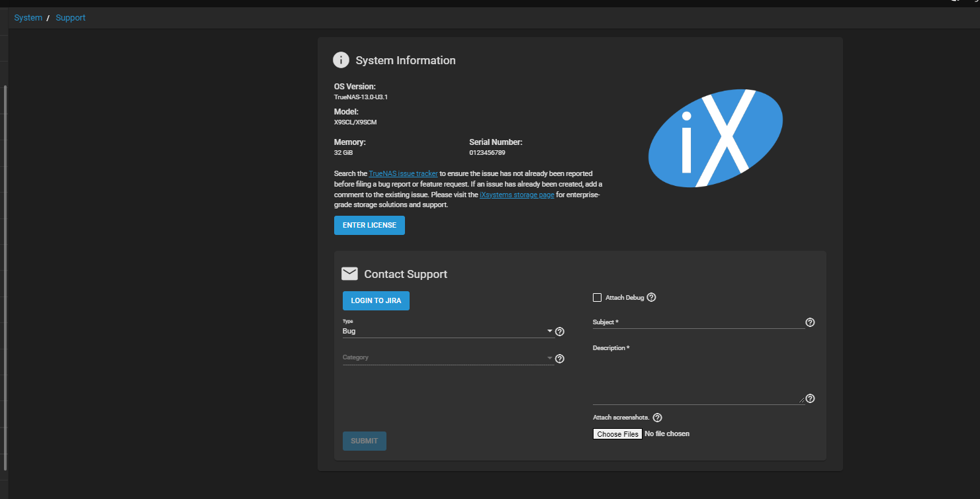Click the Enter License button
This screenshot has width=980, height=499.
tap(369, 225)
